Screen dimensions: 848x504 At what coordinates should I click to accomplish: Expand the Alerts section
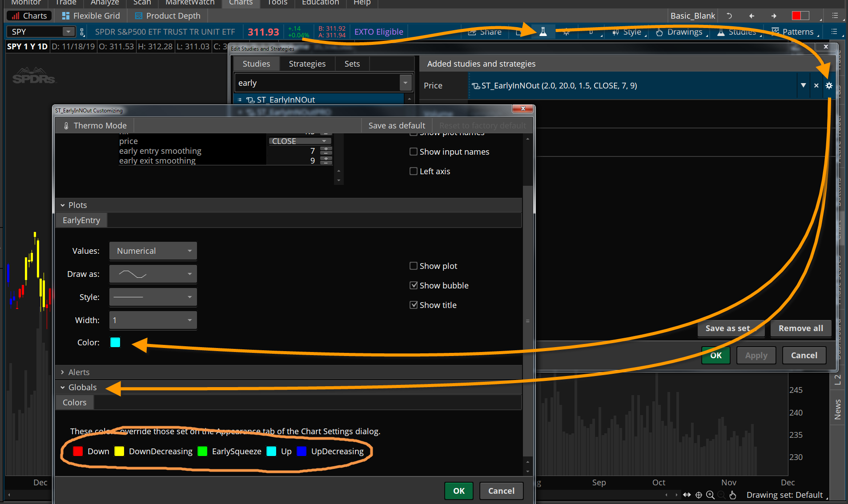tap(62, 372)
